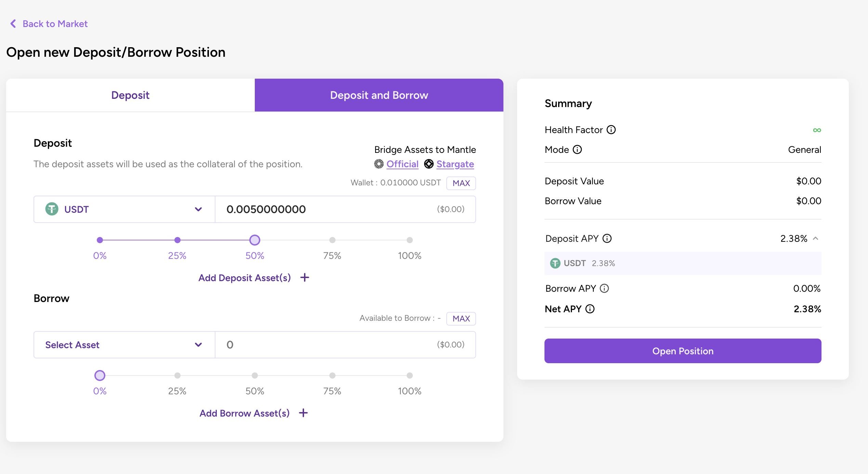The image size is (868, 474).
Task: Click the Mode info icon
Action: 577,150
